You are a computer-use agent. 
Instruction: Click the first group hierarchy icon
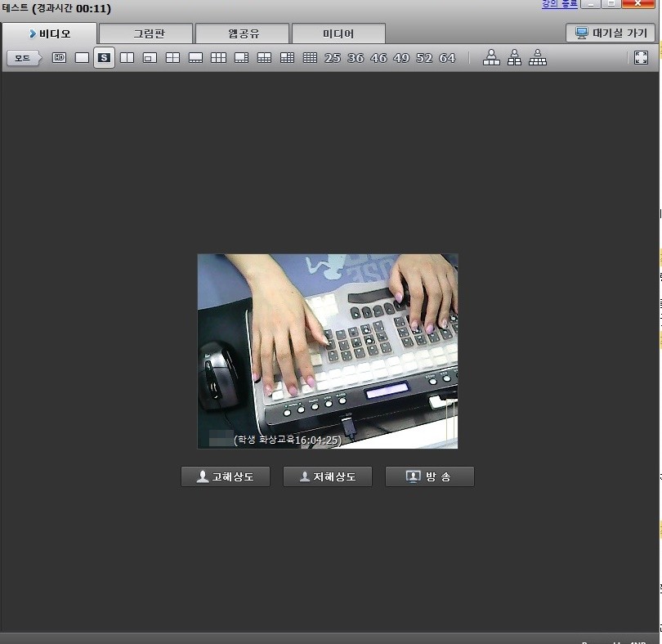pyautogui.click(x=491, y=58)
